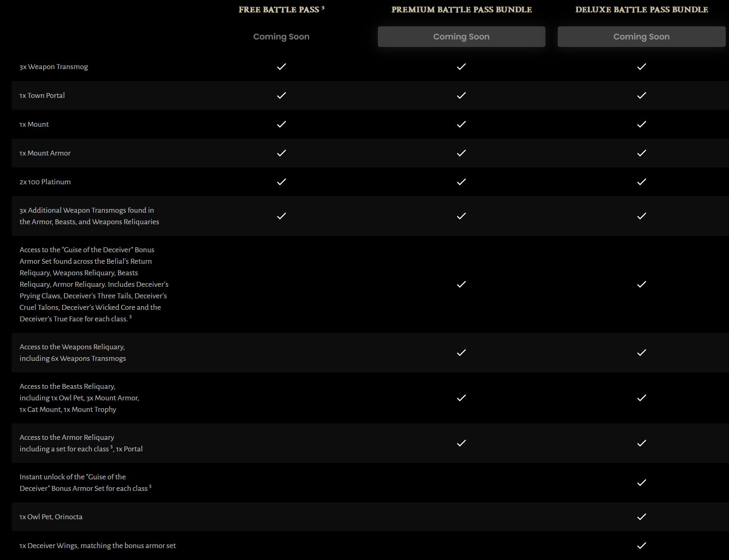This screenshot has height=560, width=729.
Task: Select the 1x Deceiver Wings row label
Action: (x=98, y=546)
